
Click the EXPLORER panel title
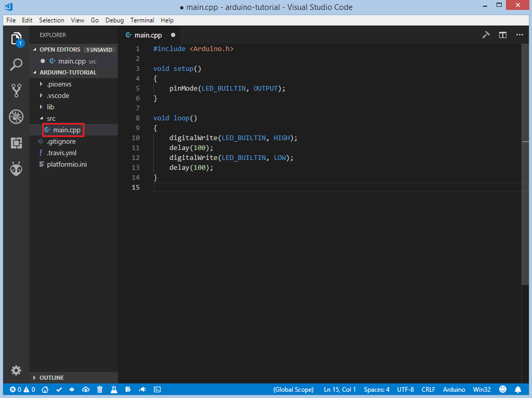[53, 35]
